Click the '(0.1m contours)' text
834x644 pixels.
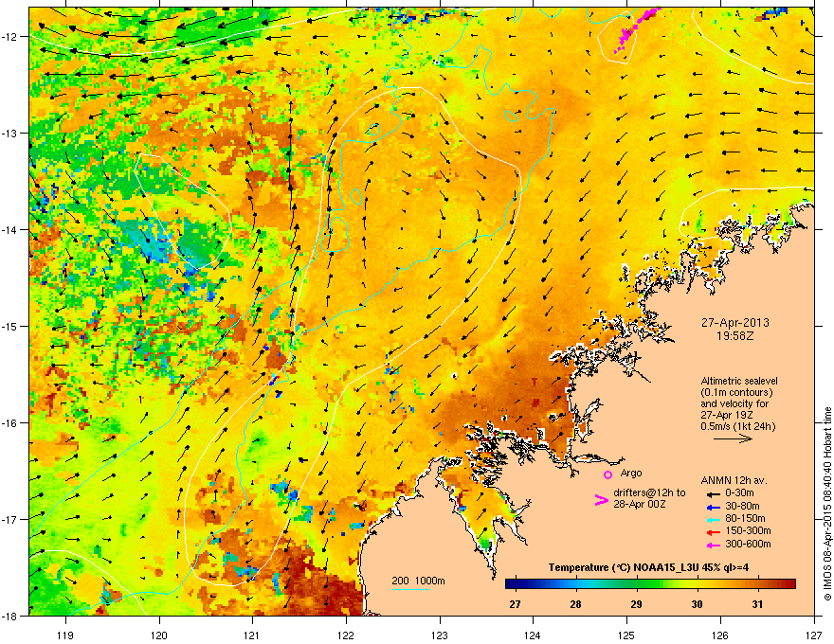click(x=736, y=392)
